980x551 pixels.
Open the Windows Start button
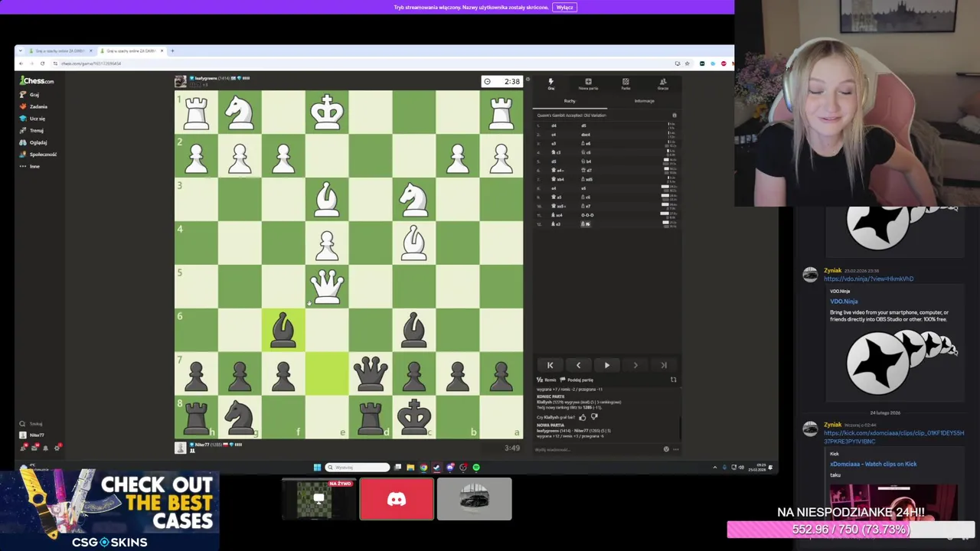click(317, 467)
